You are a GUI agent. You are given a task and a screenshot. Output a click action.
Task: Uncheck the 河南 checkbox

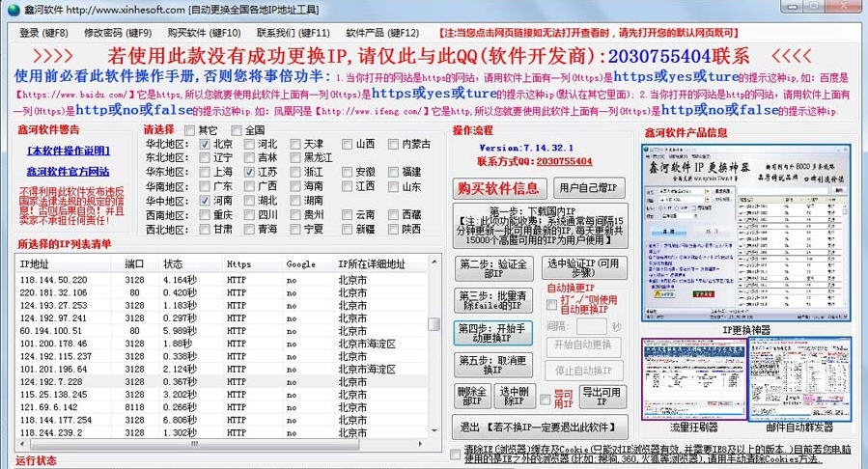(205, 200)
